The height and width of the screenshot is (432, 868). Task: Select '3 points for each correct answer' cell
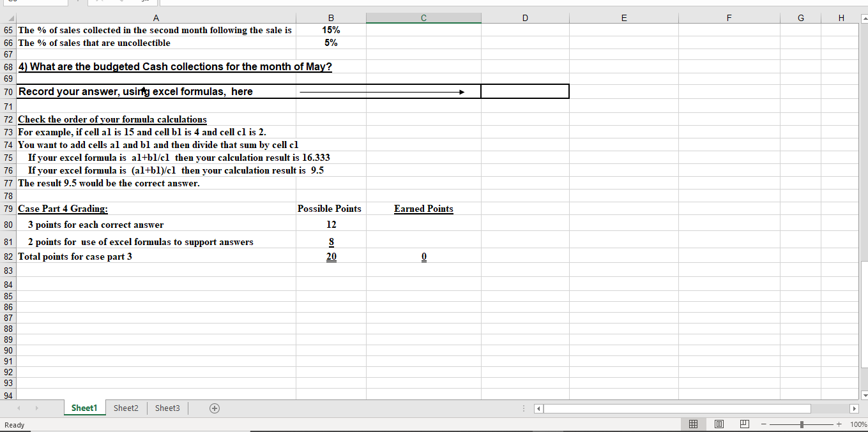point(156,225)
